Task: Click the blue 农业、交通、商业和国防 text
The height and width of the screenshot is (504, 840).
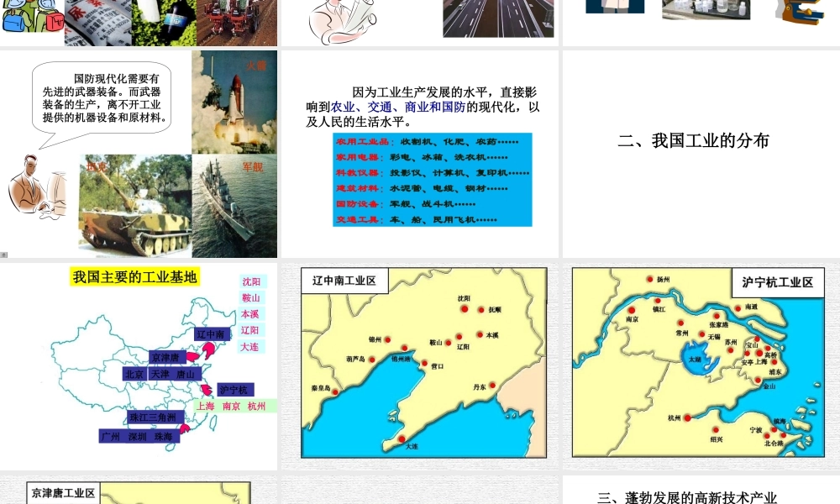Action: coord(398,108)
